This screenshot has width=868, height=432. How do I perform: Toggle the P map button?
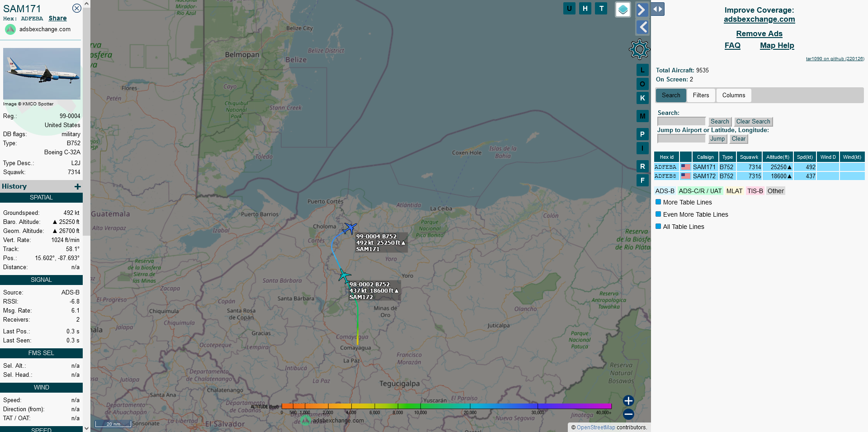[642, 134]
